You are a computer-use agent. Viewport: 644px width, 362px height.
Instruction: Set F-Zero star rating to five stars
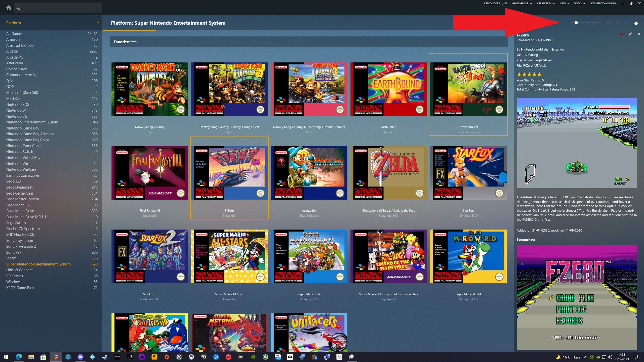click(539, 74)
